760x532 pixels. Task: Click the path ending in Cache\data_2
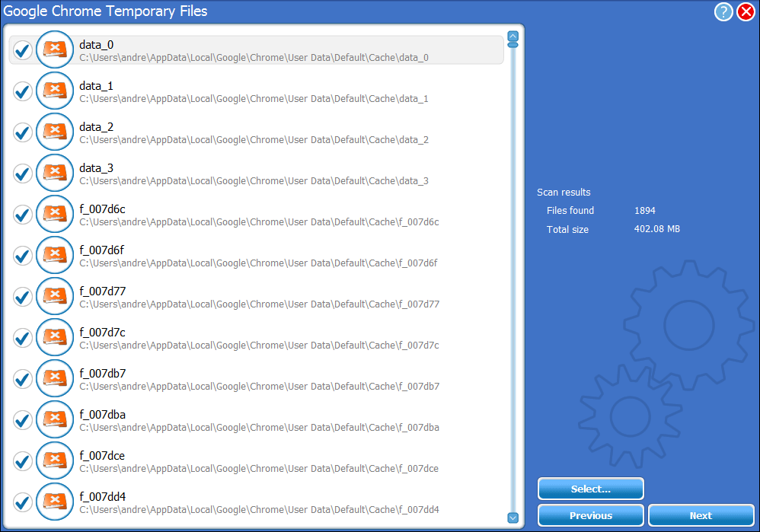click(254, 140)
